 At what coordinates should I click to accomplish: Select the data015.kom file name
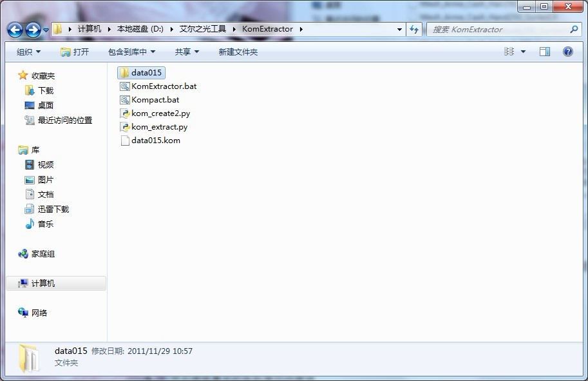click(x=156, y=141)
